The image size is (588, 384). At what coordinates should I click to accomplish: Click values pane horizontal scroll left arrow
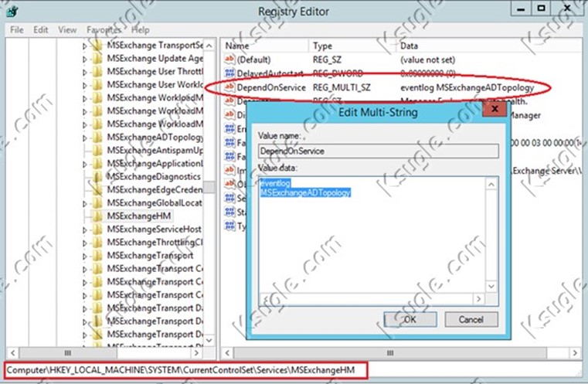coord(227,353)
